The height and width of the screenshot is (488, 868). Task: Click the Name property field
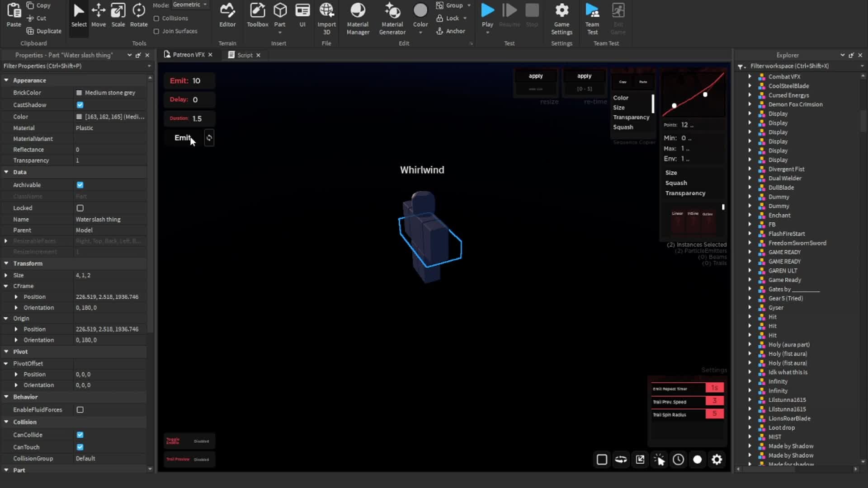[x=108, y=219]
